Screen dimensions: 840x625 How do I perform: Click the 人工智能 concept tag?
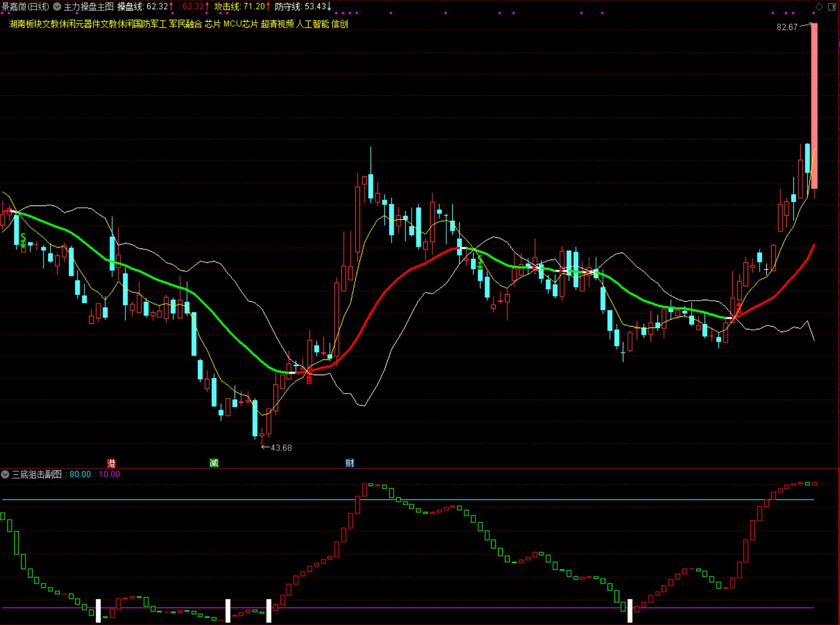tap(313, 24)
